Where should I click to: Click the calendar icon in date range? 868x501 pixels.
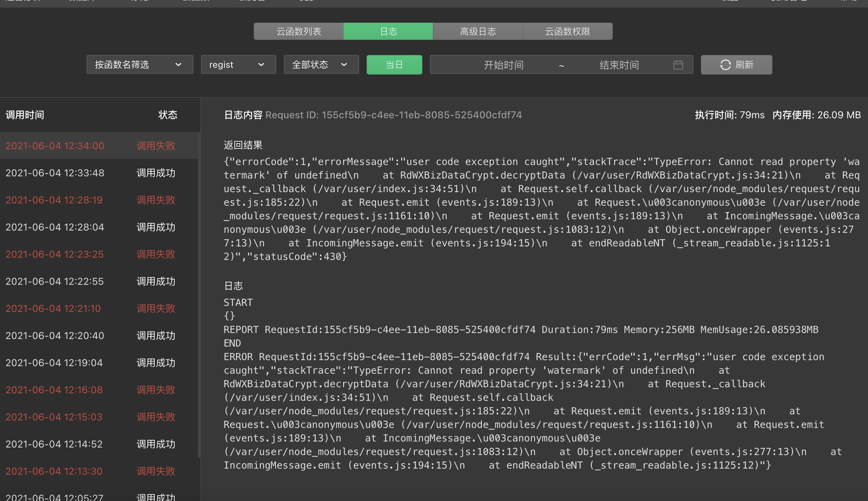point(678,65)
